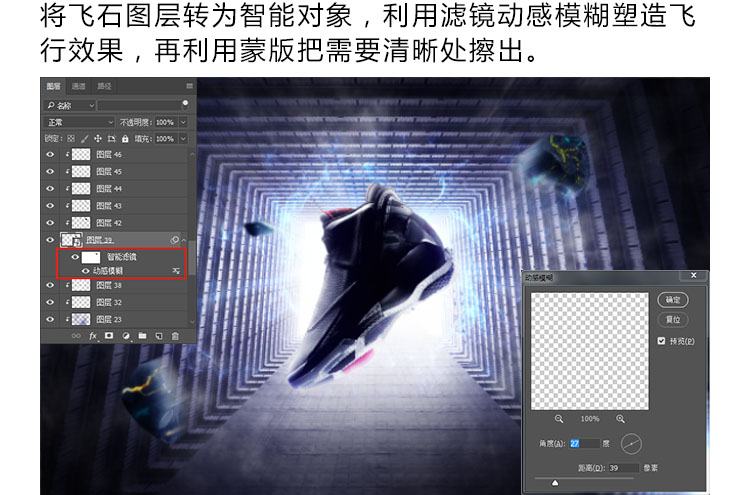Screen dimensions: 750x495
Task: Collapse 图层 39 smart filter list
Action: (184, 240)
